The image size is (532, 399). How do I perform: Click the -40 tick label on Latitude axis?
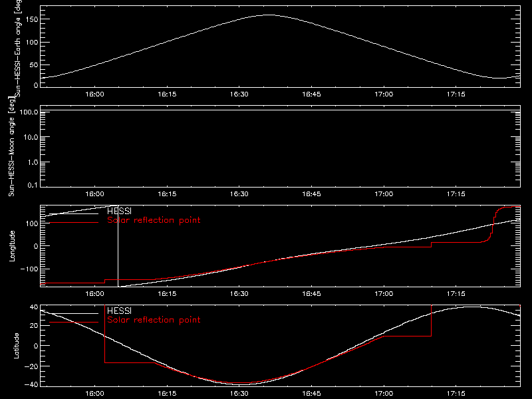tap(31, 385)
